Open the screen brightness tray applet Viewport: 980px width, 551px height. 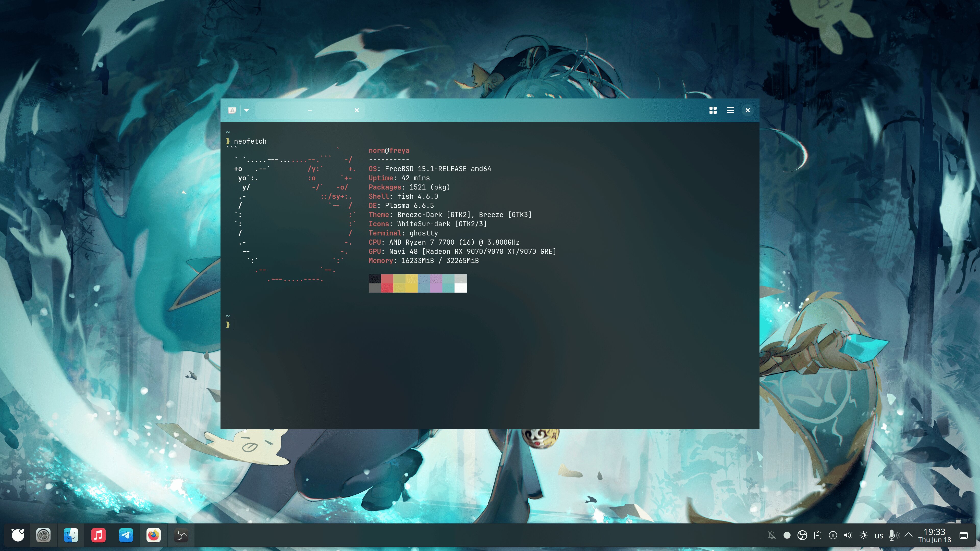click(864, 535)
